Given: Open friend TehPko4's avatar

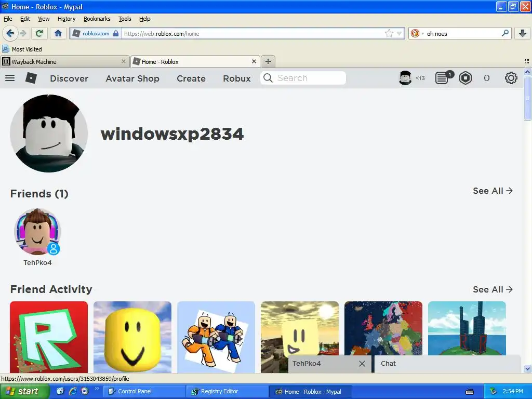Looking at the screenshot, I should point(37,231).
